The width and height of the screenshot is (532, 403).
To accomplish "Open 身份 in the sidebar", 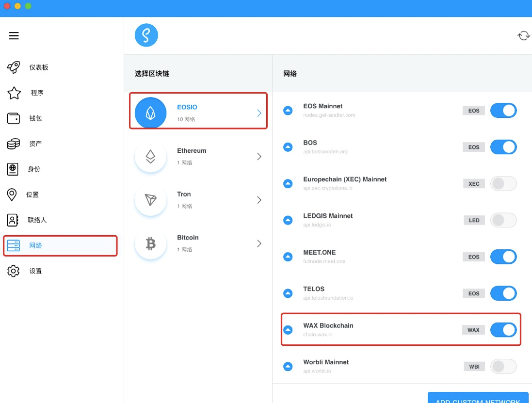I will (x=33, y=169).
